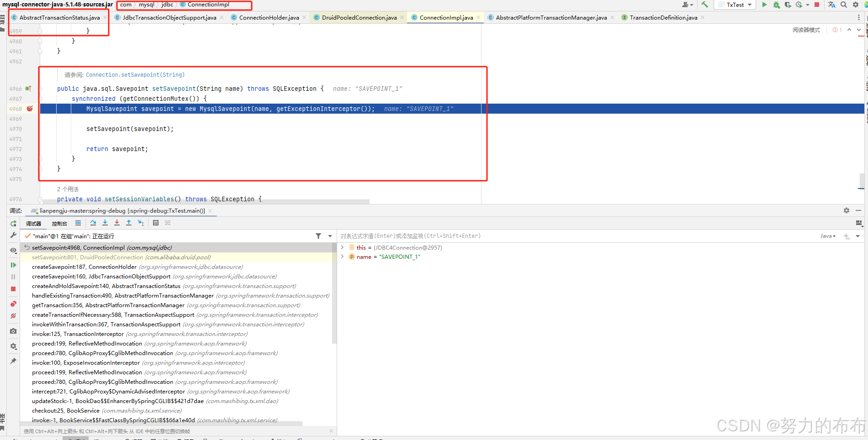This screenshot has width=868, height=440.
Task: Click Run to Cursor debugger icon
Action: tap(141, 223)
